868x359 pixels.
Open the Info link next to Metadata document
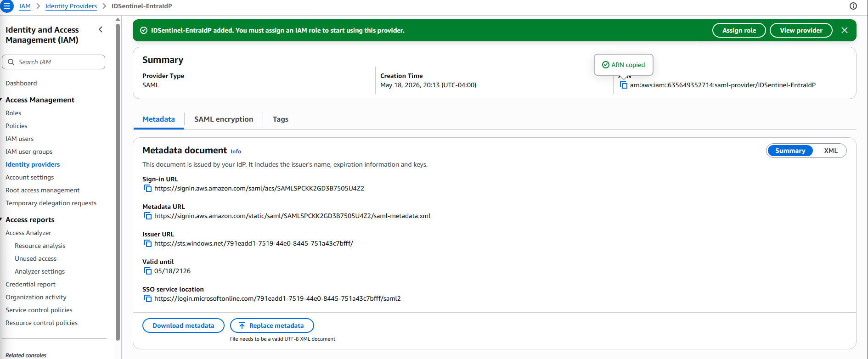click(x=236, y=151)
